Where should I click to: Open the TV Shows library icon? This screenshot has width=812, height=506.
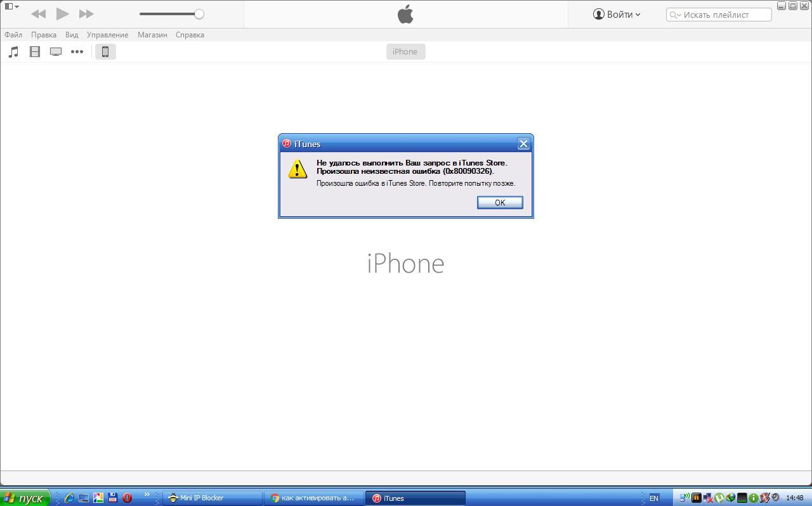(56, 52)
